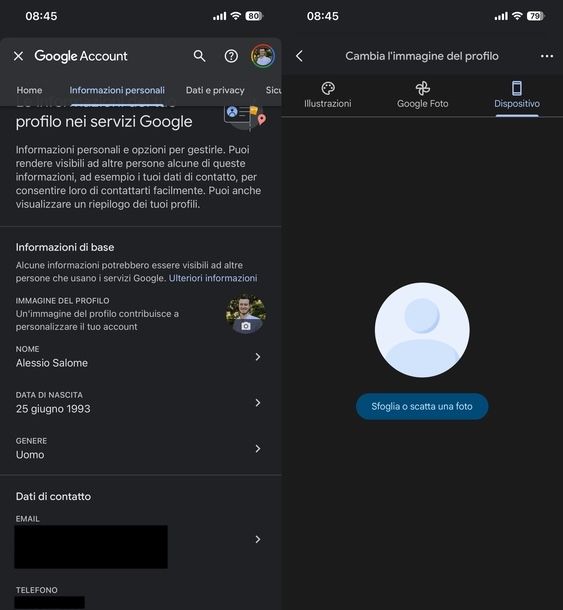Image resolution: width=563 pixels, height=610 pixels.
Task: Open the three-dot more options menu
Action: pyautogui.click(x=547, y=56)
